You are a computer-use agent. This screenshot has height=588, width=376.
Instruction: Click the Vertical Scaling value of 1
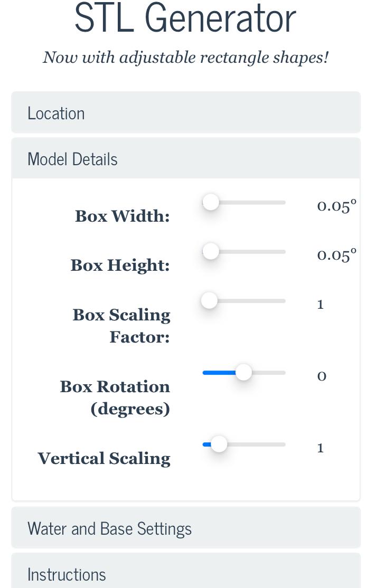coord(320,447)
